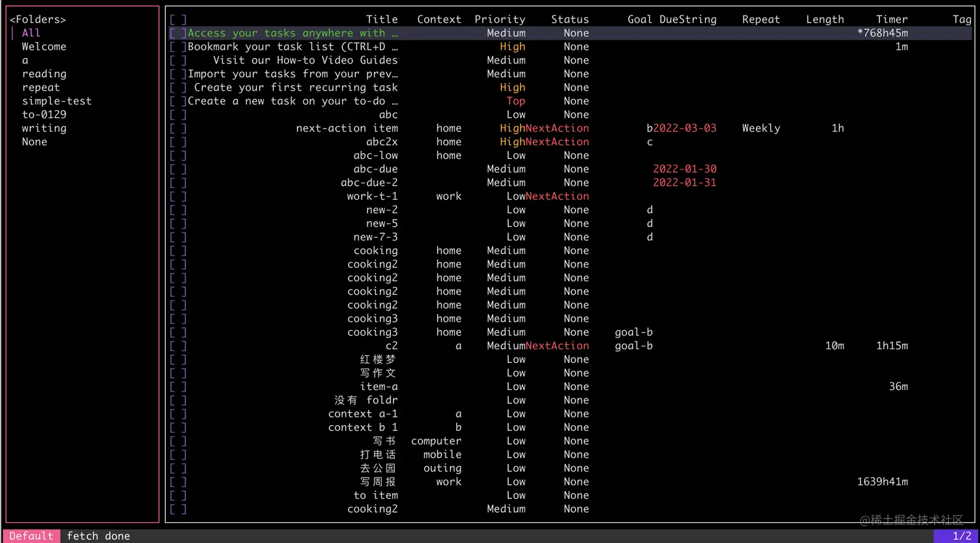Select the abc-low task title
This screenshot has height=543, width=980.
click(x=376, y=156)
